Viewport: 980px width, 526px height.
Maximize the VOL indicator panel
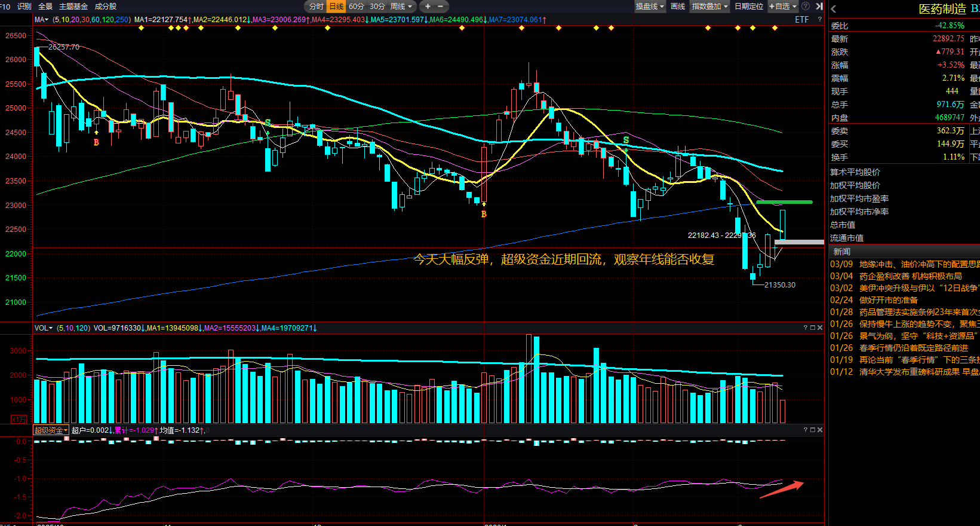pyautogui.click(x=812, y=328)
